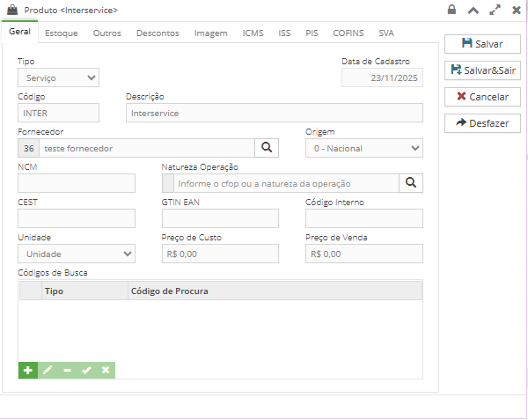Viewport: 528px width, 420px height.
Task: Search supplier with Fornecedor magnifier icon
Action: (x=268, y=148)
